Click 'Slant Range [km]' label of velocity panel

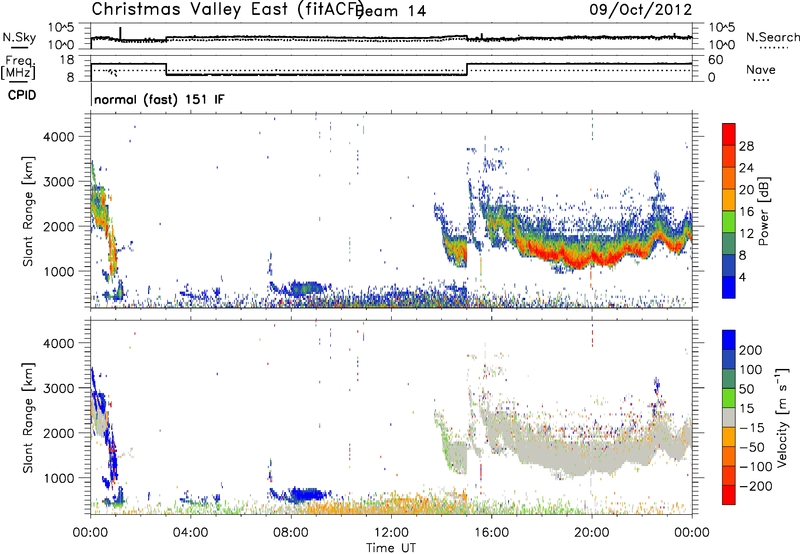28,417
